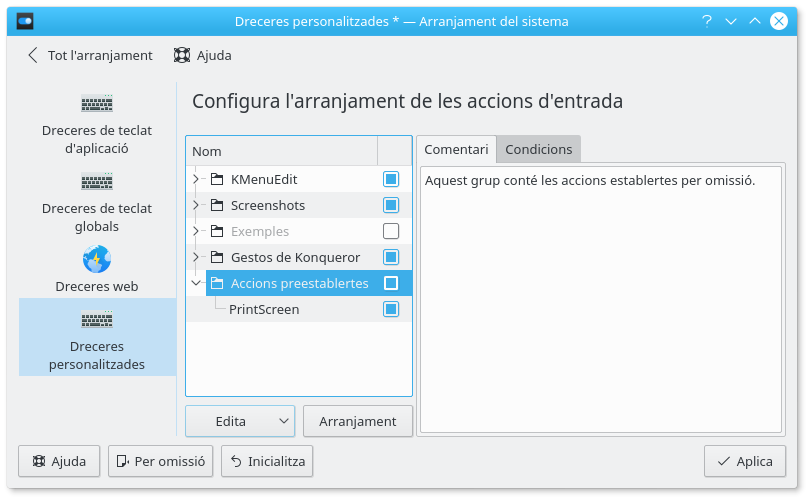Click the Gestos de Konqueror folder icon

(x=217, y=258)
